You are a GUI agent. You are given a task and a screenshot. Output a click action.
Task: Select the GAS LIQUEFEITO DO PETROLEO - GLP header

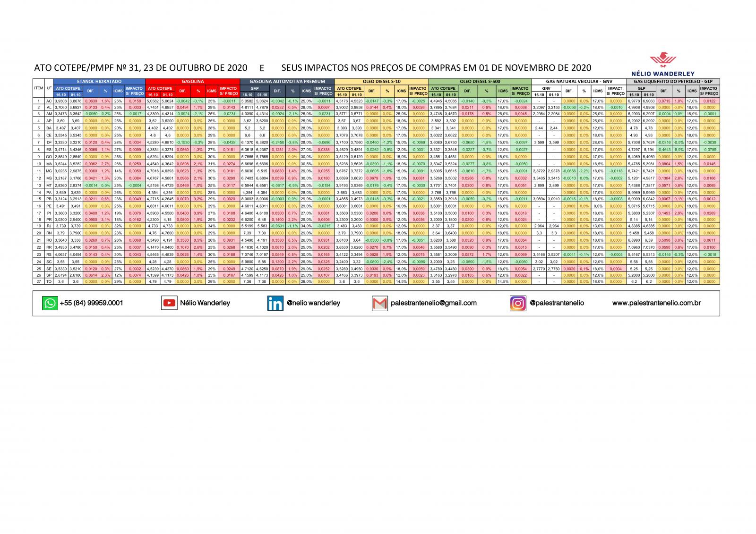pos(673,82)
